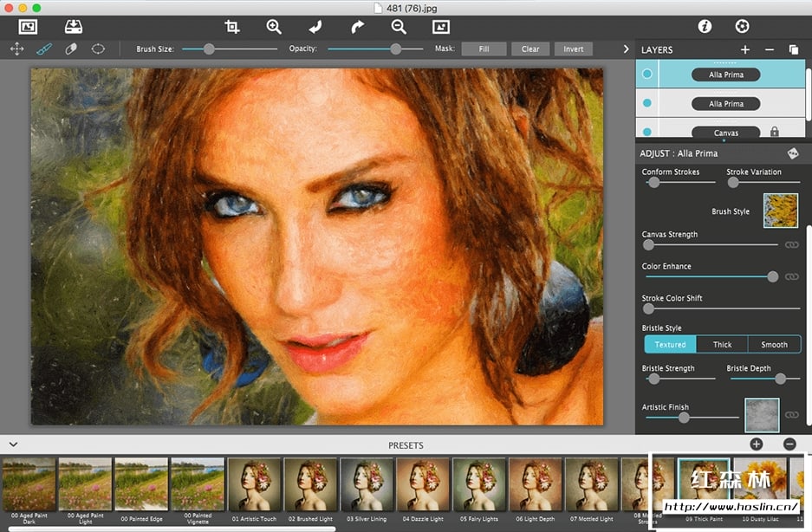Collapse the Presets panel with chevron
The width and height of the screenshot is (812, 532).
[x=13, y=444]
